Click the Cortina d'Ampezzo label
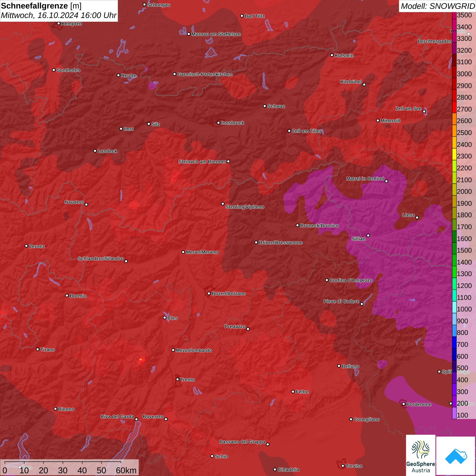The image size is (476, 476). (351, 280)
